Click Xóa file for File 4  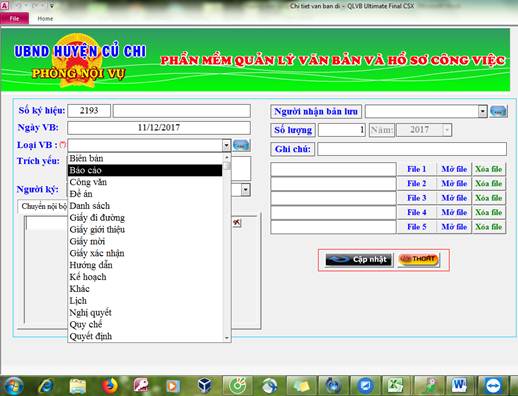tap(489, 212)
